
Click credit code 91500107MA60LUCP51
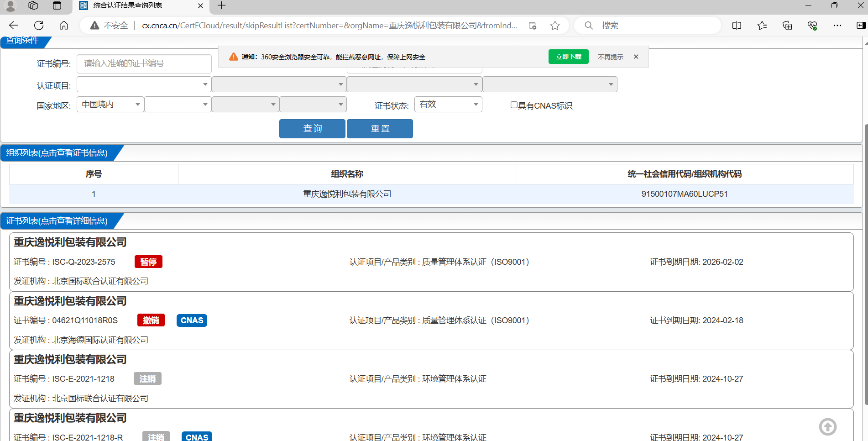point(685,194)
